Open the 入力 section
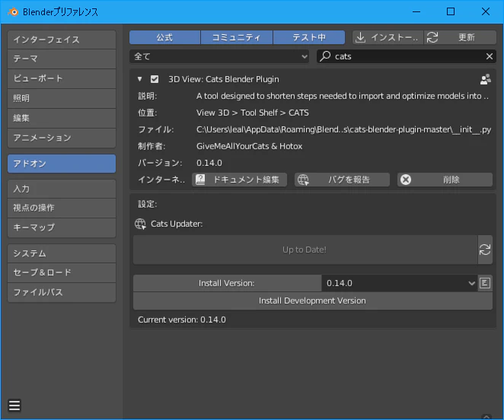 coord(62,189)
